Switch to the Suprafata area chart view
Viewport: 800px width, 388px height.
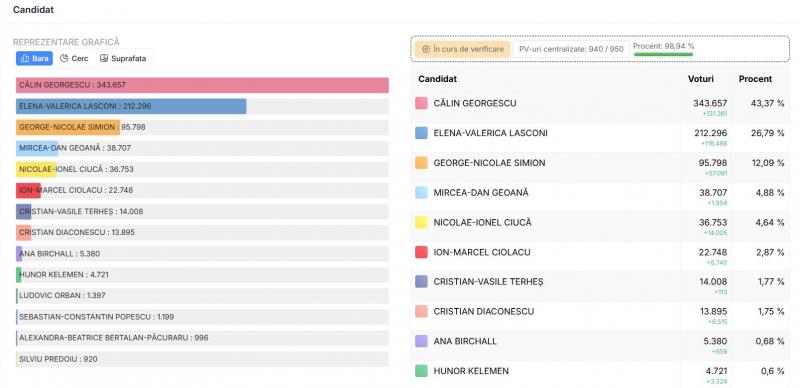point(123,58)
